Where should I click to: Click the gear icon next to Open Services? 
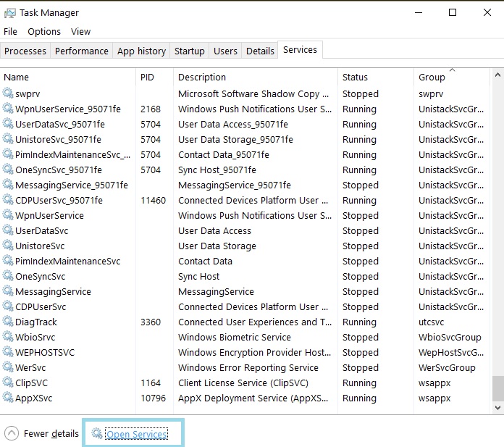point(97,433)
